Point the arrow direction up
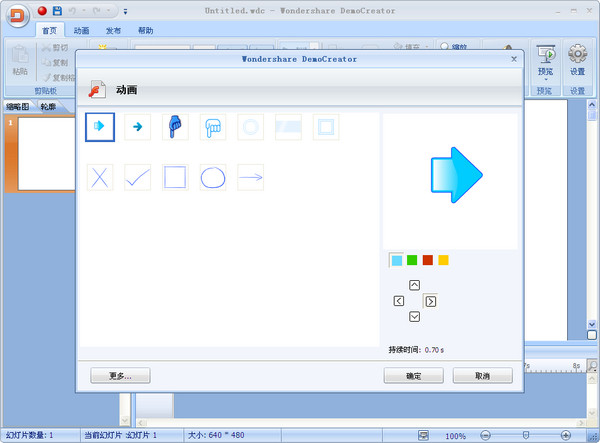Screen dimensions: 600x443 pyautogui.click(x=414, y=285)
